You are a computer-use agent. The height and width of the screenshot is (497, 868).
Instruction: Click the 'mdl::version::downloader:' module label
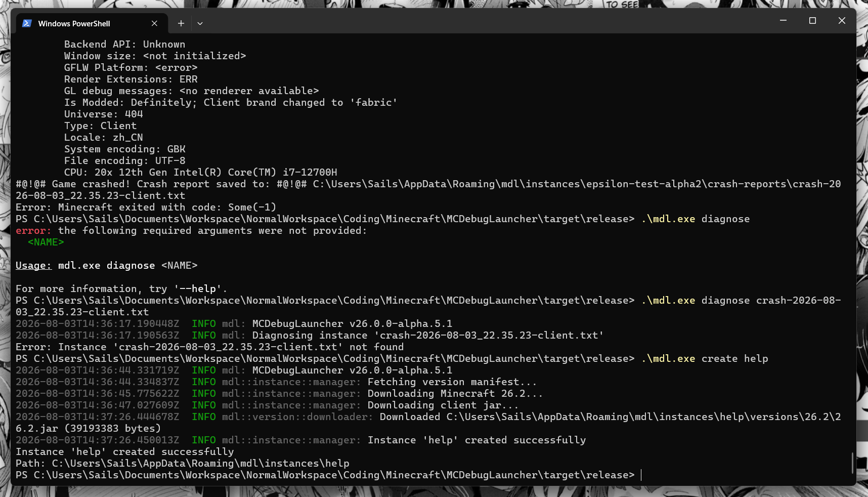tap(297, 417)
